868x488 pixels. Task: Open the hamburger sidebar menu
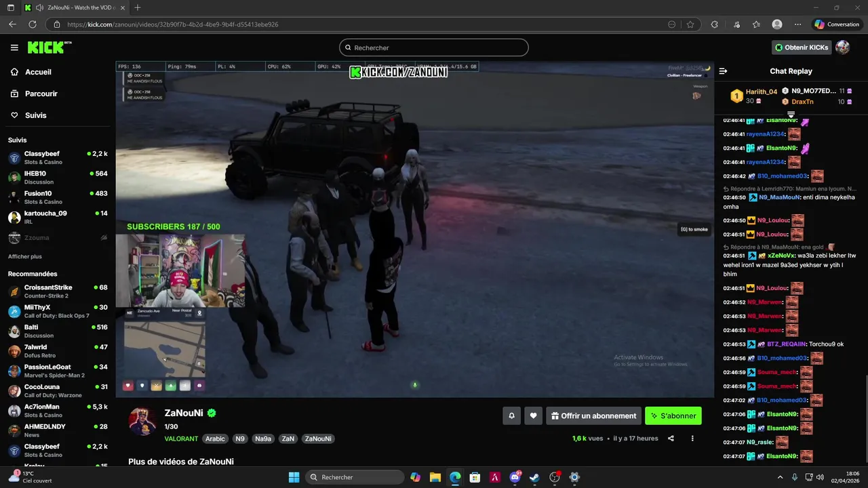tap(14, 47)
